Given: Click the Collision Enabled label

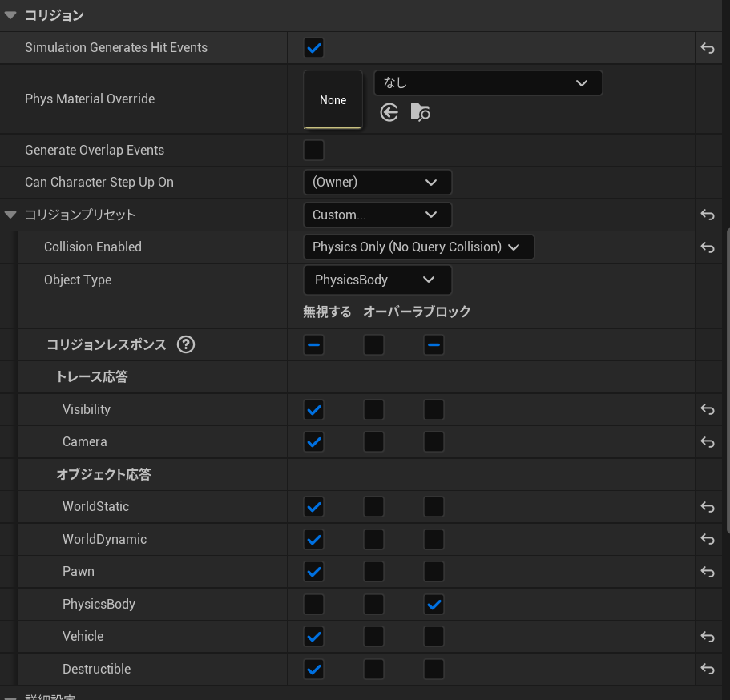Looking at the screenshot, I should (x=93, y=247).
